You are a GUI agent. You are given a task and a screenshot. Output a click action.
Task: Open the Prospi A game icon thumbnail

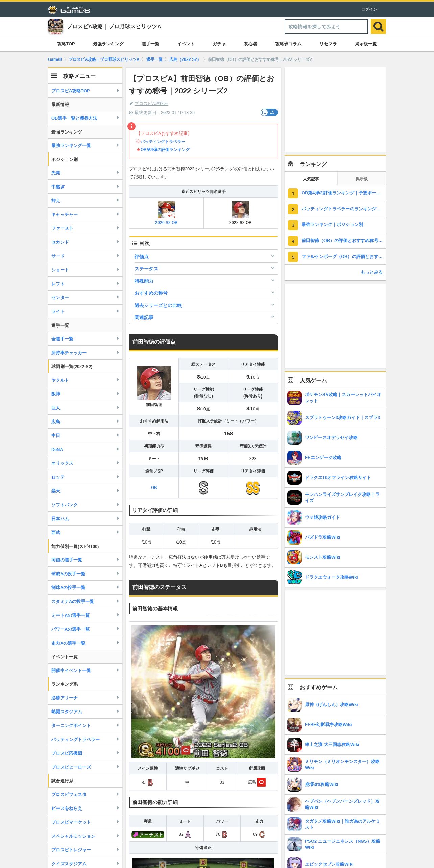point(55,27)
